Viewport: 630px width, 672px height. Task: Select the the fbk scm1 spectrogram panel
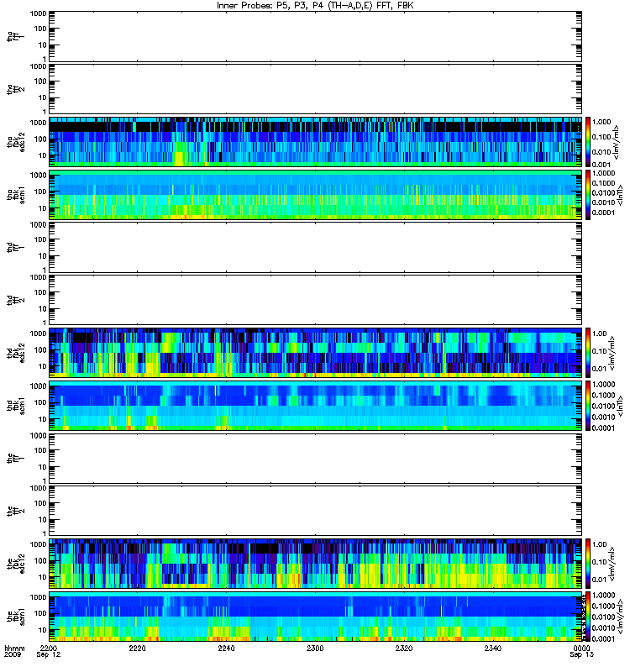click(x=316, y=617)
